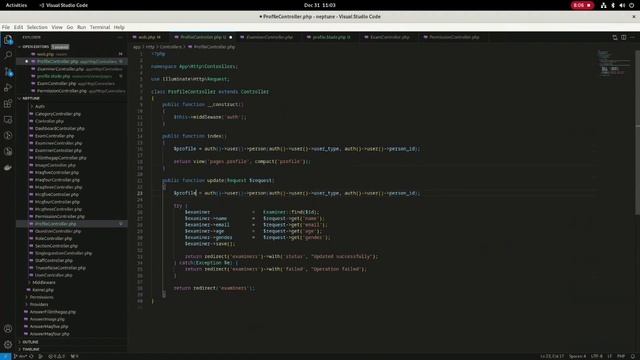The image size is (640, 360).
Task: Open Kernel.php in the file tree
Action: click(43, 290)
